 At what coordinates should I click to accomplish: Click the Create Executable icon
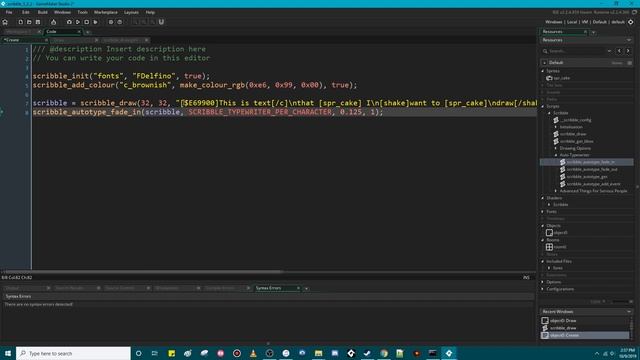(x=53, y=22)
